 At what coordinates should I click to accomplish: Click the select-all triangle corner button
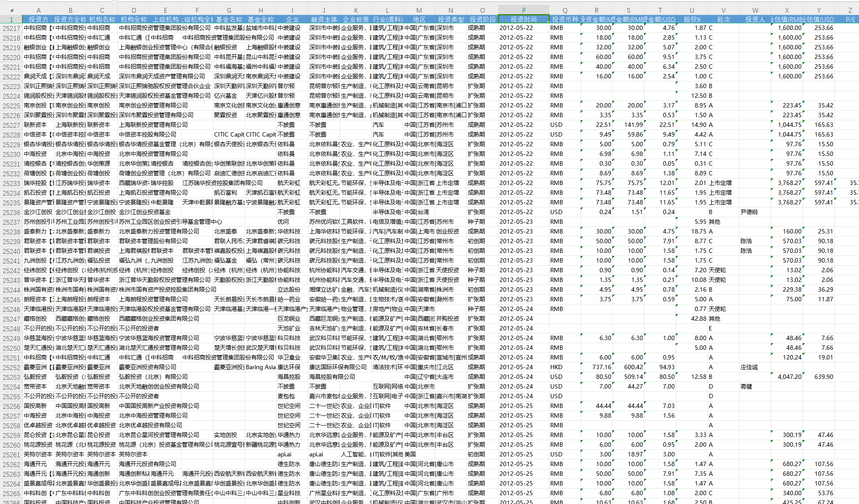(x=11, y=10)
